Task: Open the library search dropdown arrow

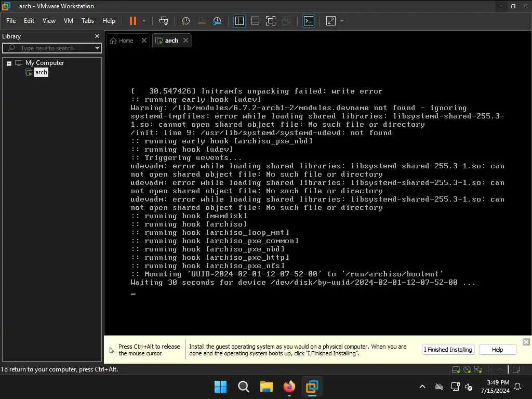Action: pyautogui.click(x=97, y=48)
